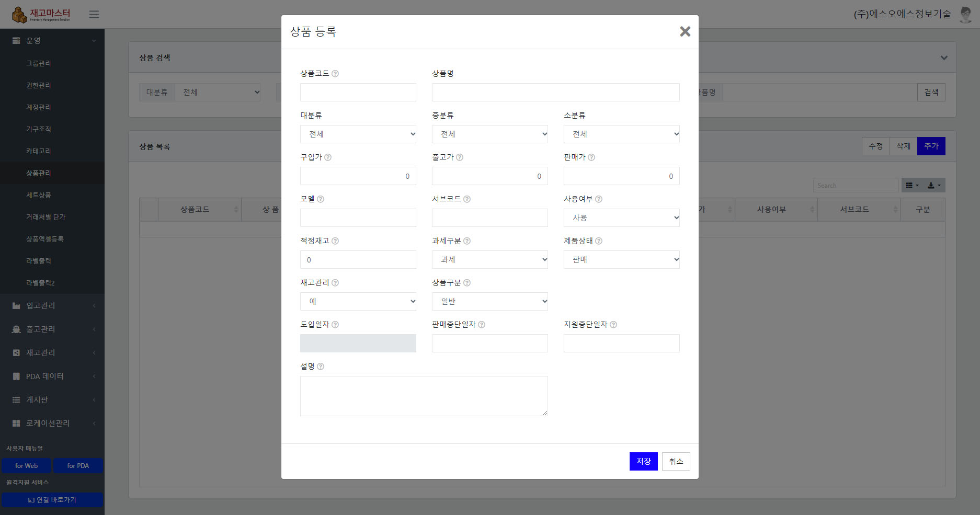
Task: Click the help icon next to 판매가
Action: tap(591, 157)
